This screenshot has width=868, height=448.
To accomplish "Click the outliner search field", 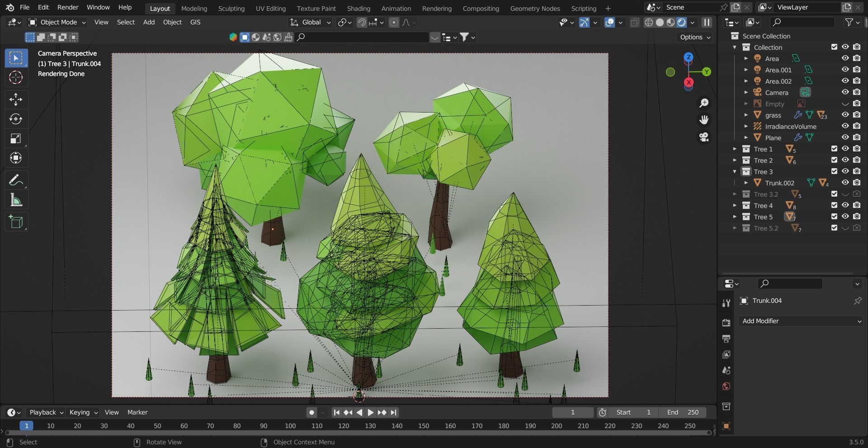I will tap(802, 22).
